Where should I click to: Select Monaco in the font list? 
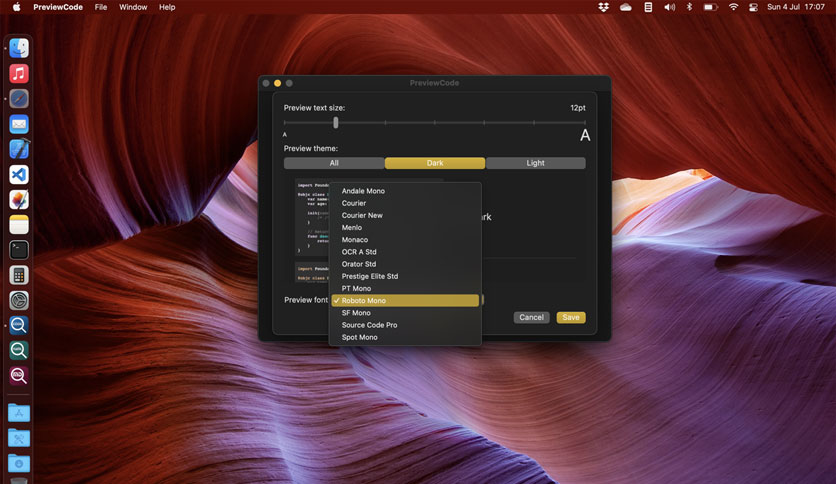click(x=405, y=240)
